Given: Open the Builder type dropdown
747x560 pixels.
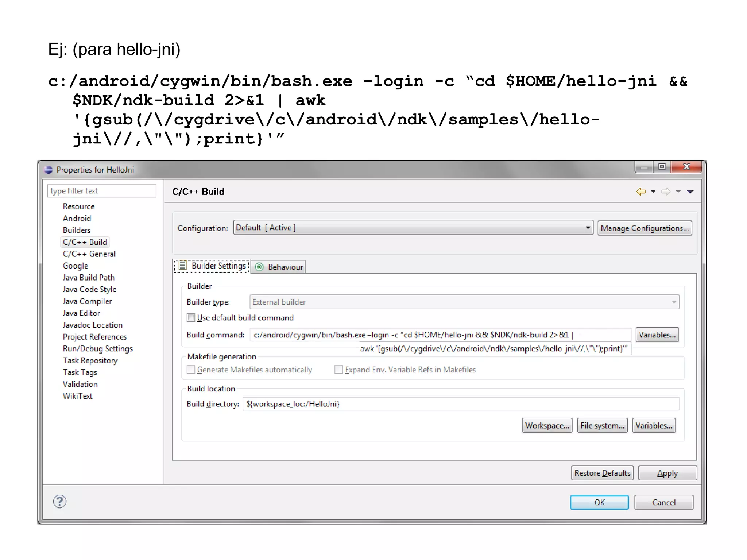Looking at the screenshot, I should coord(464,302).
